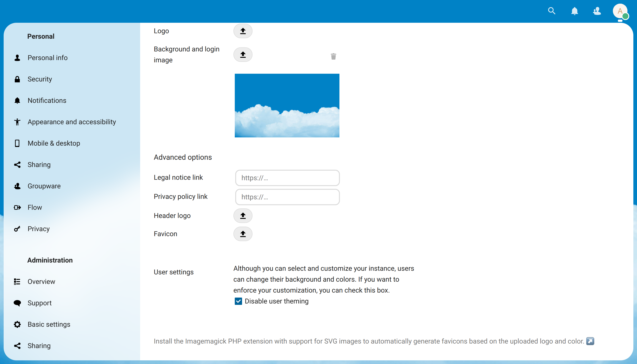Upload a background and login image
The image size is (637, 364).
pos(243,55)
